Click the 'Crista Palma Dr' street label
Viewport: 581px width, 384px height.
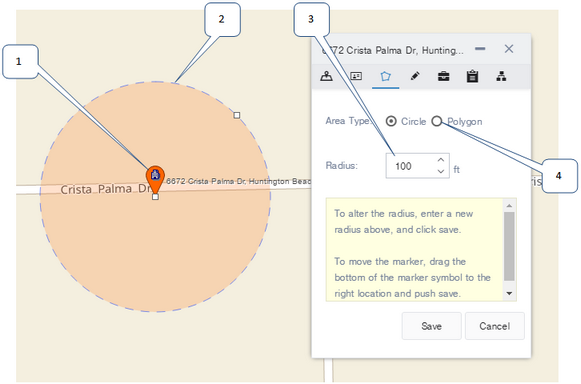[x=107, y=189]
